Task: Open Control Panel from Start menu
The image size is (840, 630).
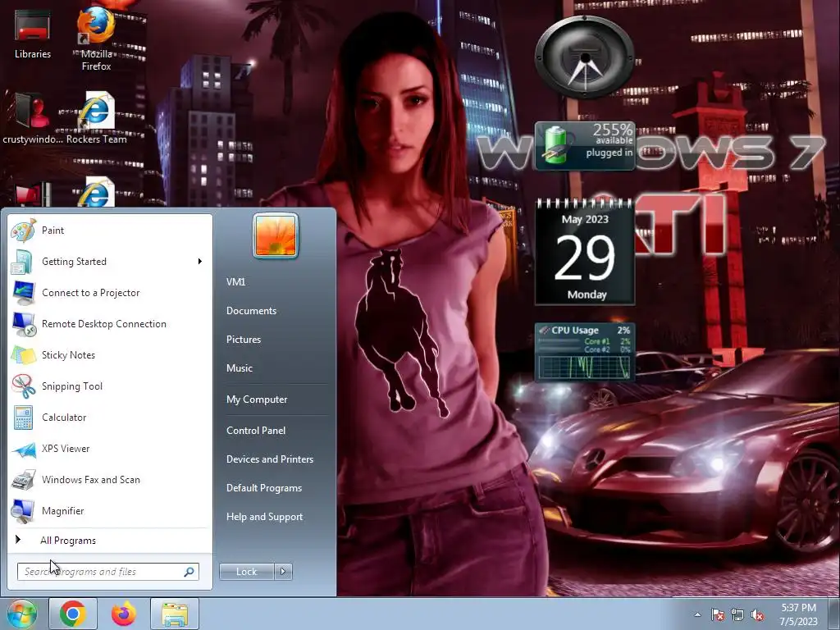Action: click(x=256, y=430)
